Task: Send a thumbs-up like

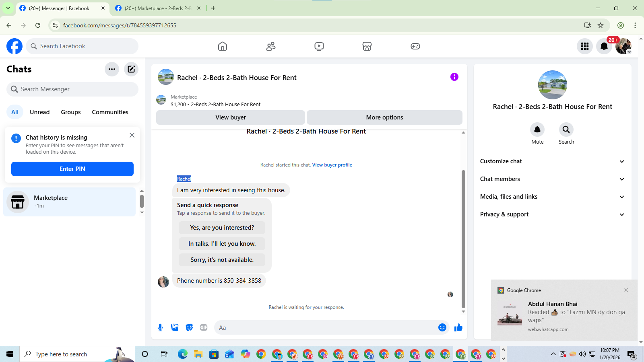Action: 458,327
